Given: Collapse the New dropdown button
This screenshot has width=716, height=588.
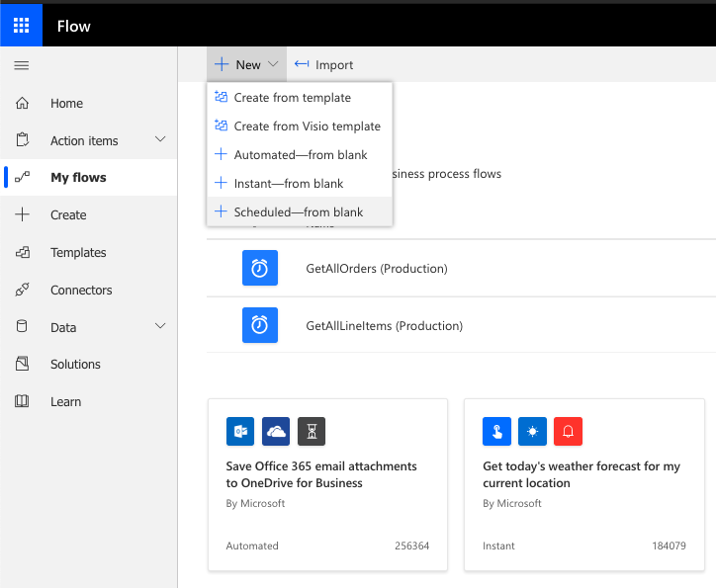Looking at the screenshot, I should [247, 65].
